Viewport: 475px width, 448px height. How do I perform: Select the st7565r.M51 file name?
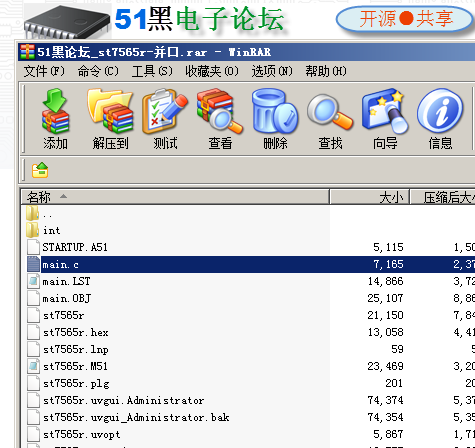pos(75,366)
